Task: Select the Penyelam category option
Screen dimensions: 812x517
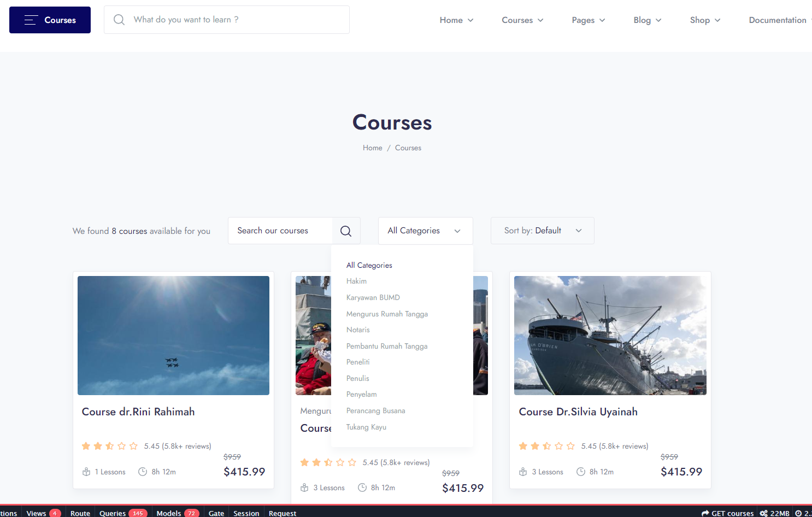Action: tap(361, 394)
